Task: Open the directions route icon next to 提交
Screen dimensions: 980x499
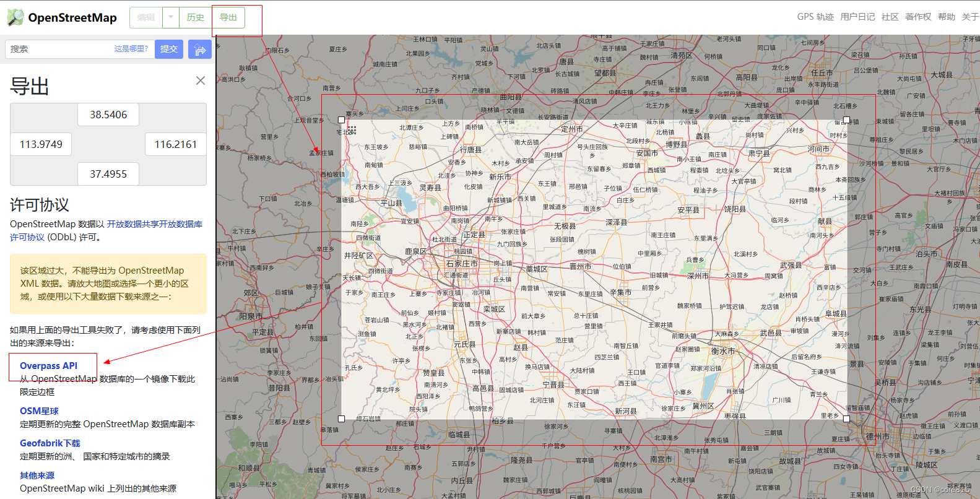Action: tap(200, 50)
